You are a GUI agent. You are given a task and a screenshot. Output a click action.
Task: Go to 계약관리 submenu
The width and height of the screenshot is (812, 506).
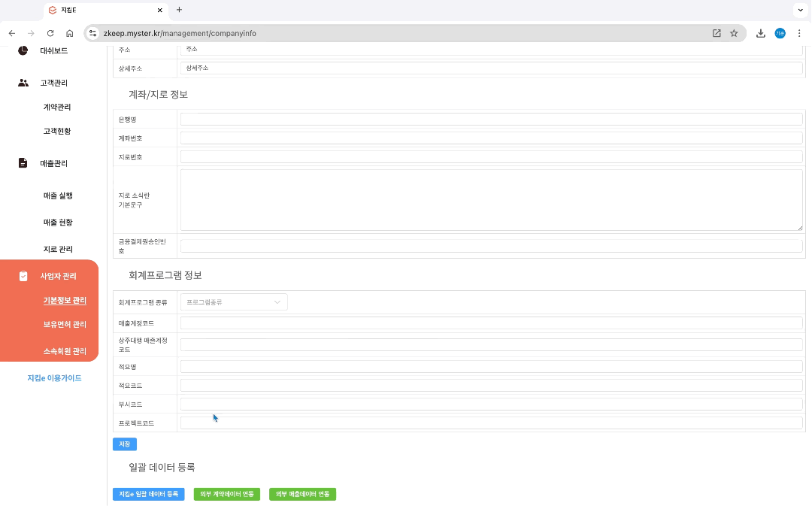[x=57, y=108]
